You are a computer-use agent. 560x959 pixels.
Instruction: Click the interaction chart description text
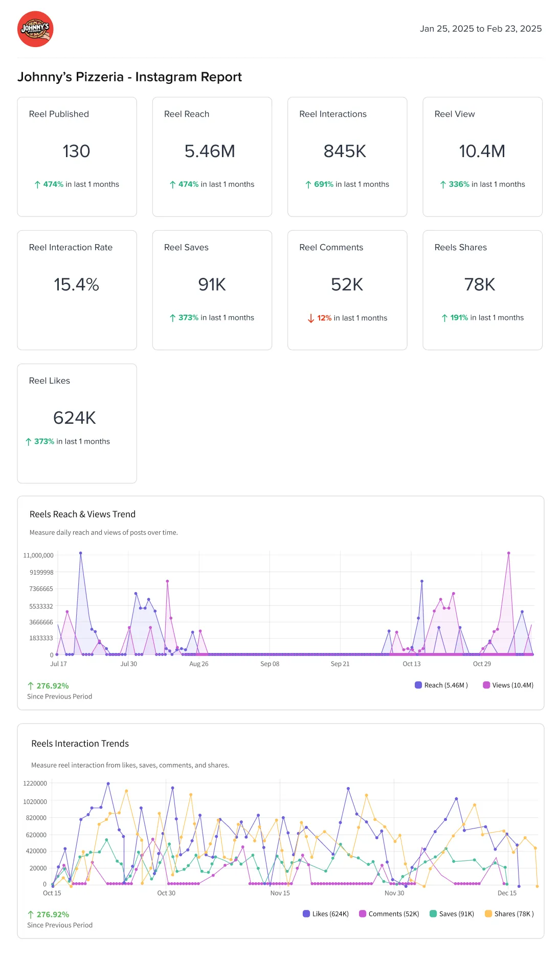click(x=130, y=765)
